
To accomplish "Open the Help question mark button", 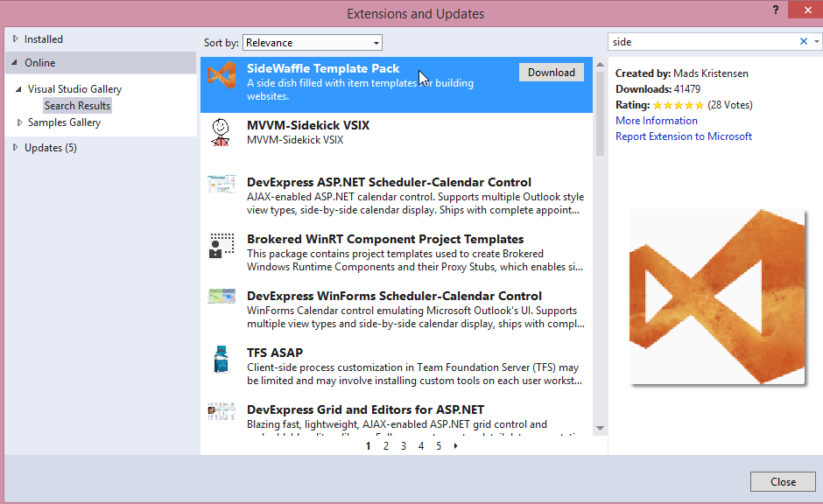I will point(775,10).
